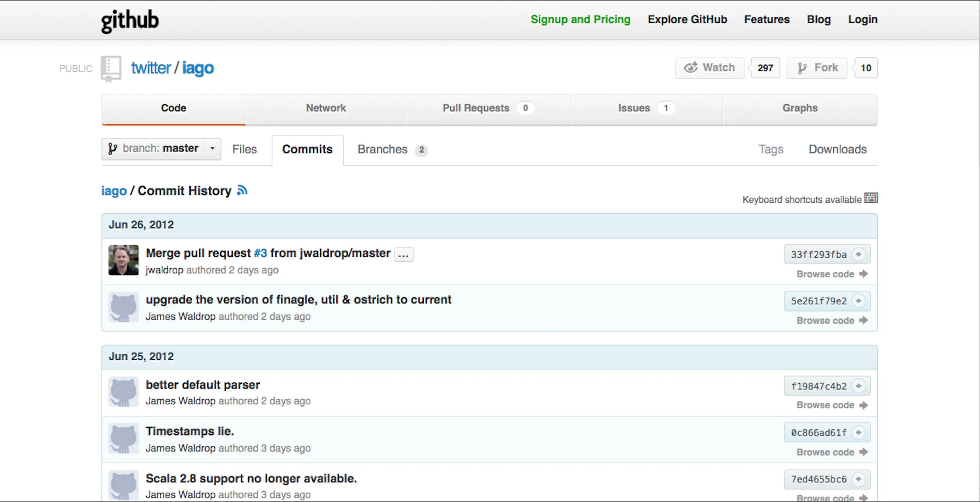Open pull request #3 link
The image size is (980, 502).
(260, 253)
